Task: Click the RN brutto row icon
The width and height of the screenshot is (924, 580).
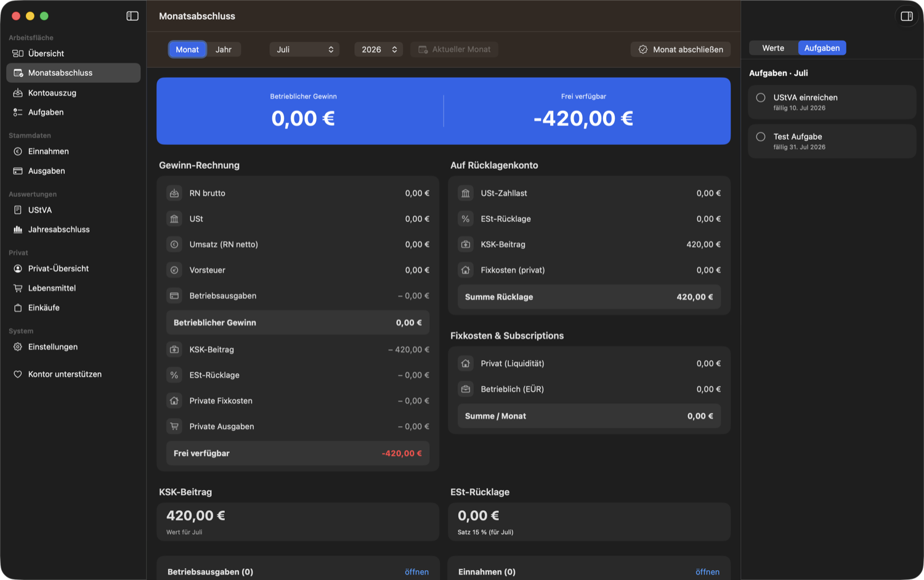Action: (174, 194)
